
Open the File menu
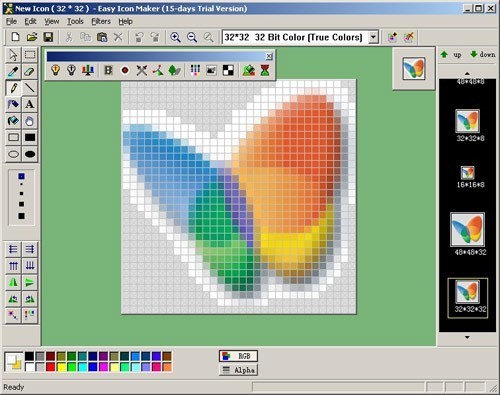[x=11, y=21]
